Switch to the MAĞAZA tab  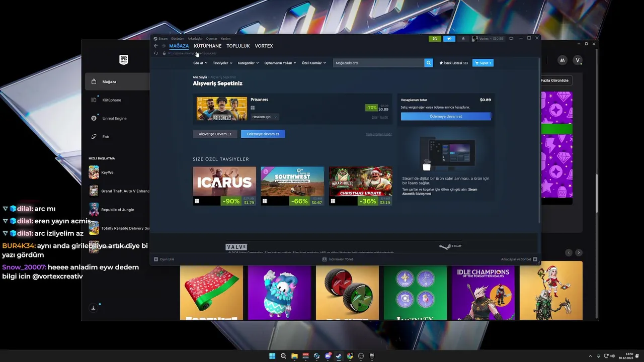179,46
